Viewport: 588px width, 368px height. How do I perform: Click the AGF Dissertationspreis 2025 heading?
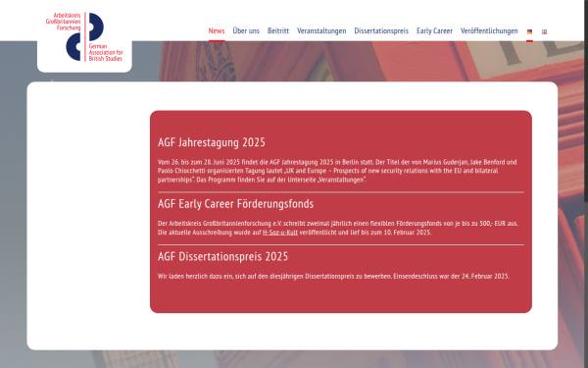click(222, 256)
